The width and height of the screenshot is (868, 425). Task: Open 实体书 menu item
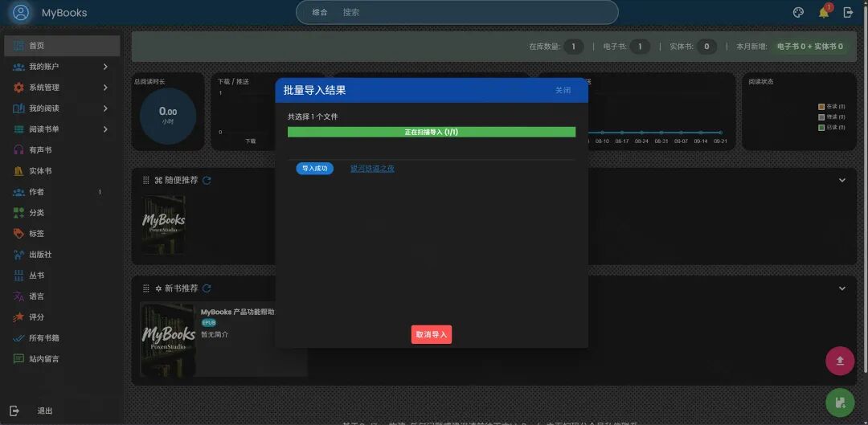coord(62,171)
